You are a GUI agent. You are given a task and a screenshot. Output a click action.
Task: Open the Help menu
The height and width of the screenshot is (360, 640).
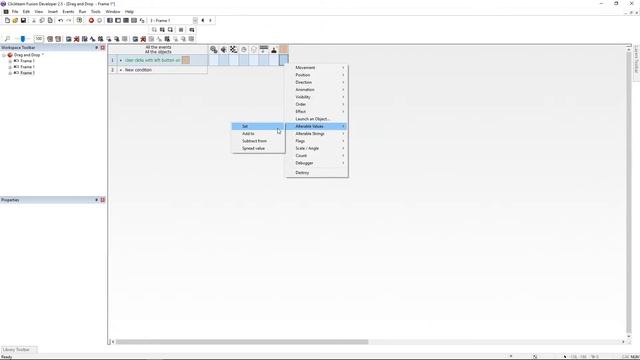coord(129,12)
